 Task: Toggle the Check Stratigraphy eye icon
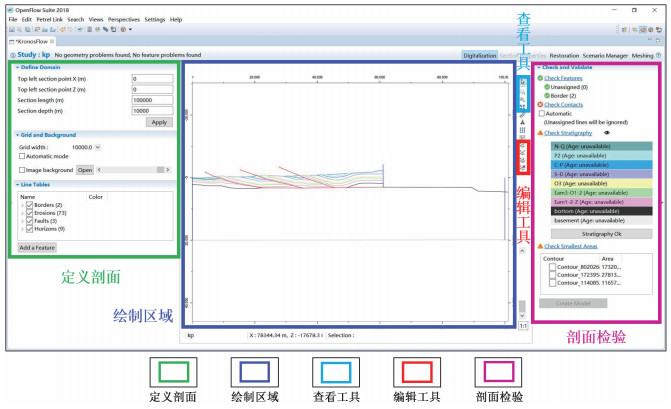607,132
